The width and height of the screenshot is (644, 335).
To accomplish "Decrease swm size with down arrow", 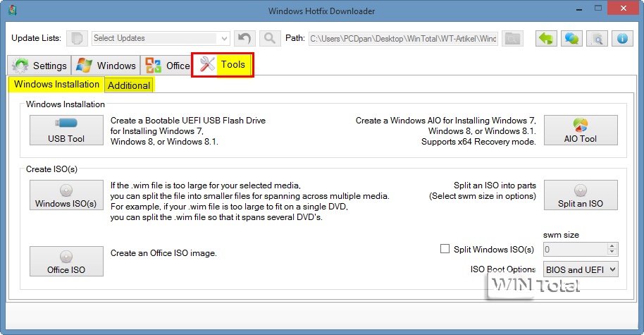I will click(x=612, y=252).
